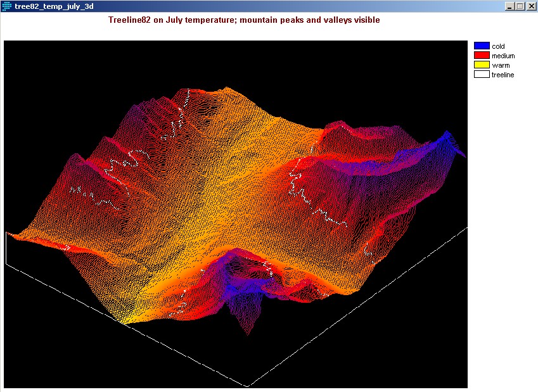Click the blue cold peak at plot bottom center

(233, 287)
